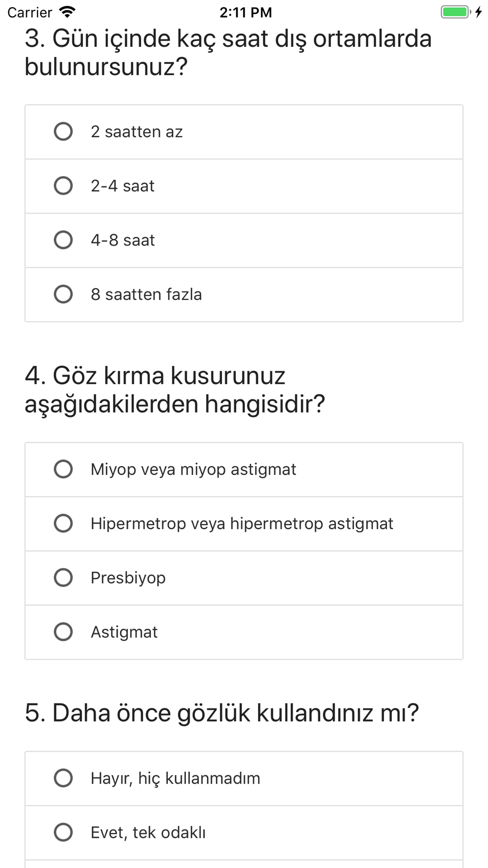Choose the "2-4 saat" radio button
Screen dimensions: 488x868
pos(63,186)
